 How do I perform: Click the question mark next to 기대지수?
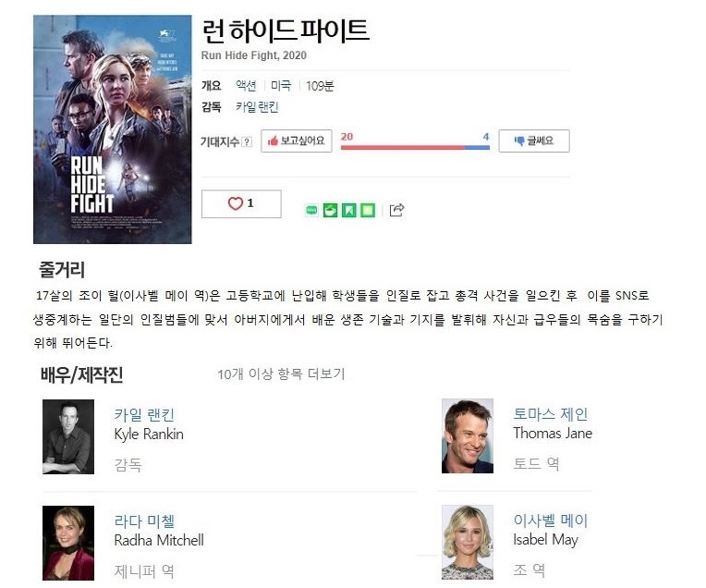coord(247,142)
